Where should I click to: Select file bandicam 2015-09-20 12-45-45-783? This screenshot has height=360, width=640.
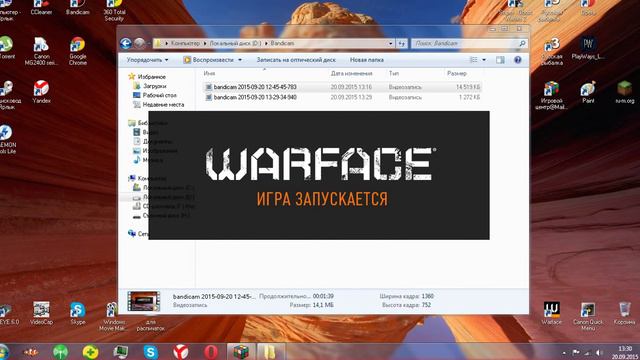click(x=342, y=87)
